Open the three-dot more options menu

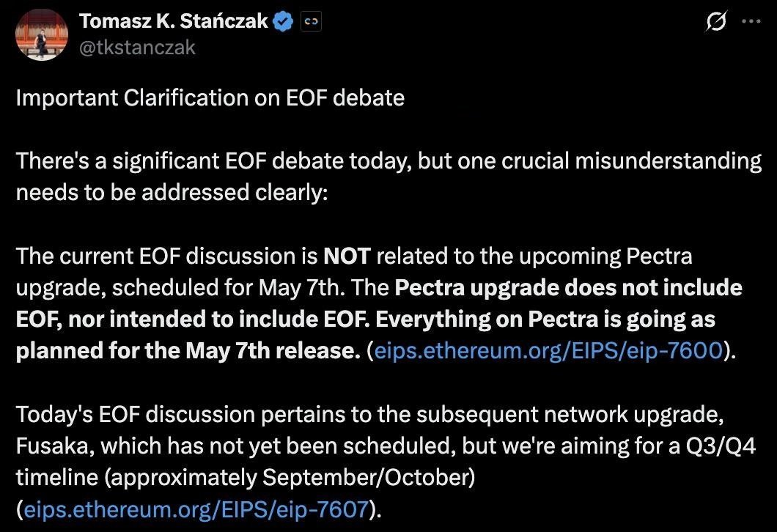tap(751, 21)
